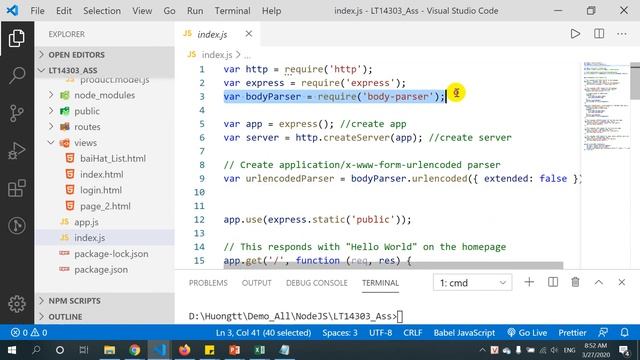Screen dimensions: 640x360
Task: Maximize the terminal panel size
Action: pos(598,282)
